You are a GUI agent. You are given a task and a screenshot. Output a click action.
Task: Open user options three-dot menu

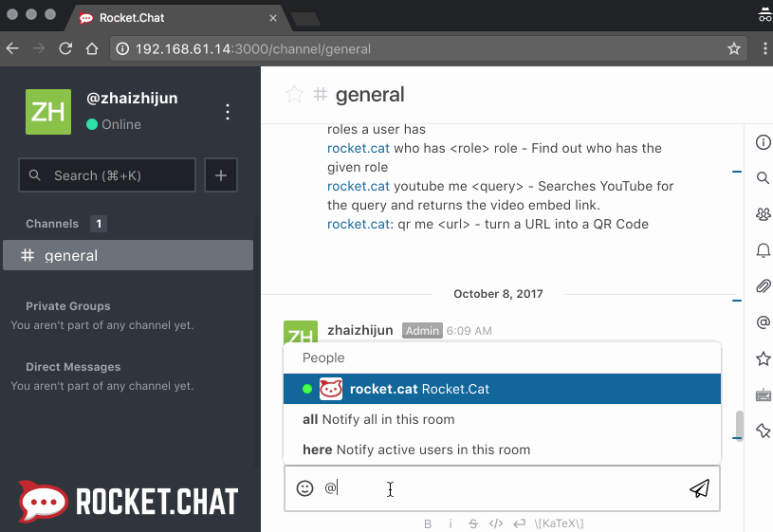click(228, 112)
